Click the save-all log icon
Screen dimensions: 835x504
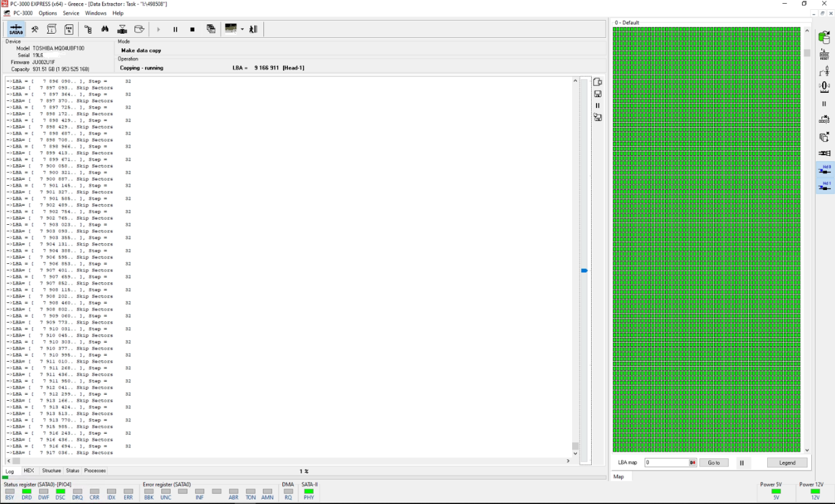[x=598, y=117]
